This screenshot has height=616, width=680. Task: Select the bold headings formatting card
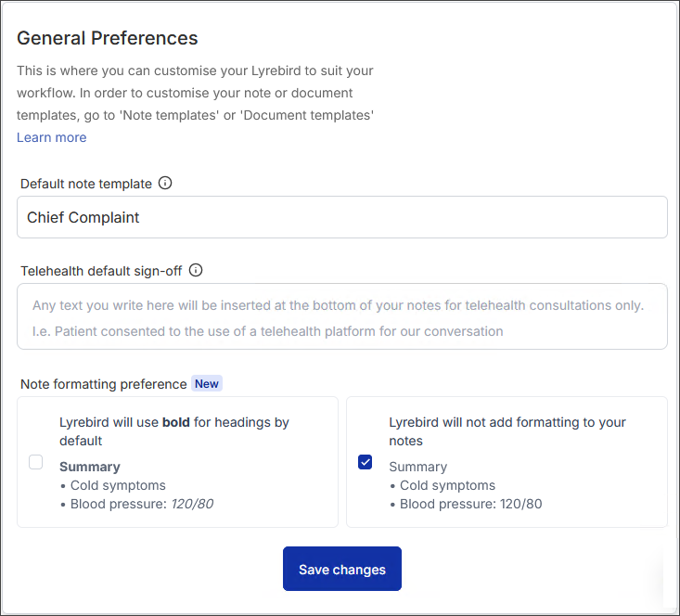[177, 462]
